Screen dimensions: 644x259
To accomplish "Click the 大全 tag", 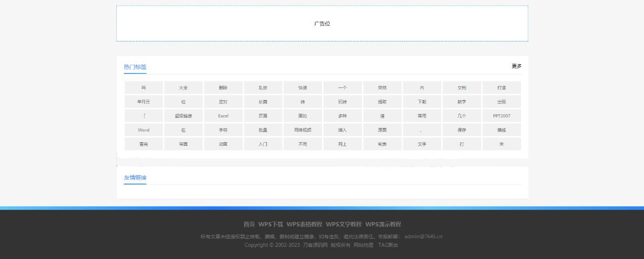I will tap(183, 88).
